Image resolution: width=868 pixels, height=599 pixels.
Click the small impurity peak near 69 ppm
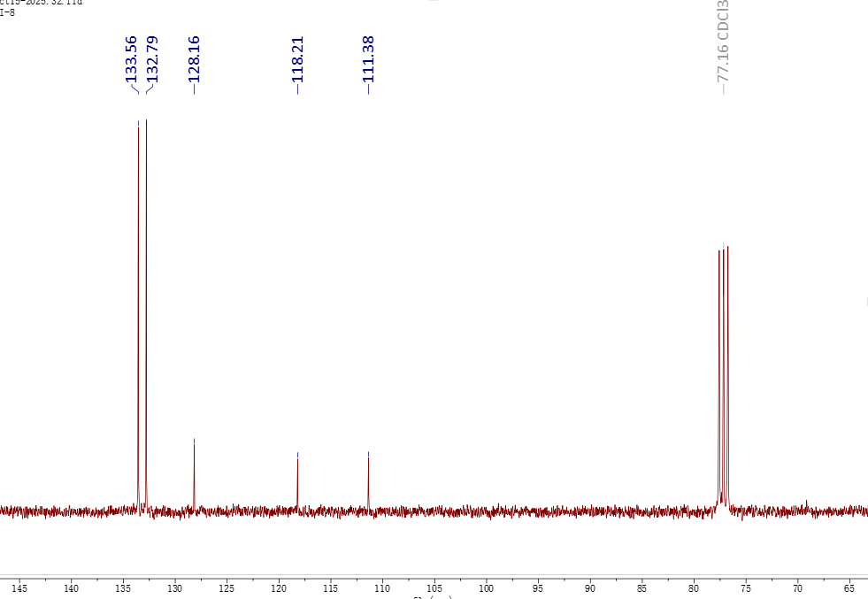pyautogui.click(x=806, y=504)
